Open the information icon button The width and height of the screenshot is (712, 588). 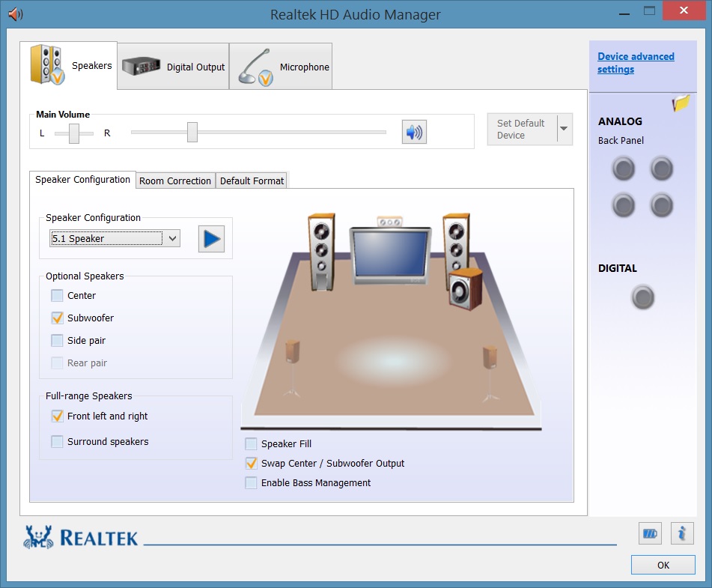pos(682,533)
